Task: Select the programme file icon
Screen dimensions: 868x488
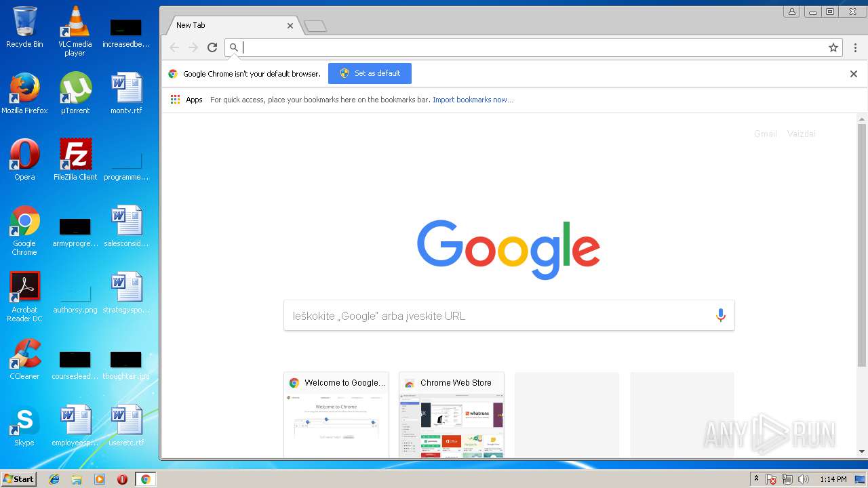Action: 126,165
